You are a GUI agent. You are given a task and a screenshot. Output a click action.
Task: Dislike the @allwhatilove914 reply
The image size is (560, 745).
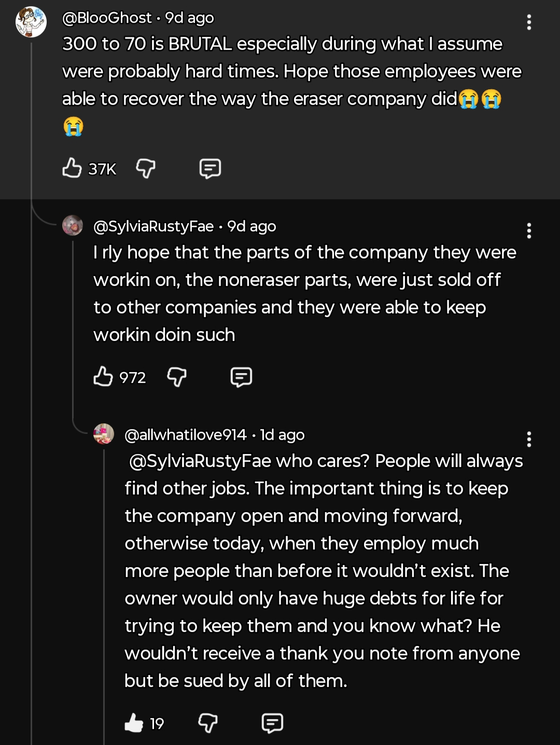click(207, 723)
